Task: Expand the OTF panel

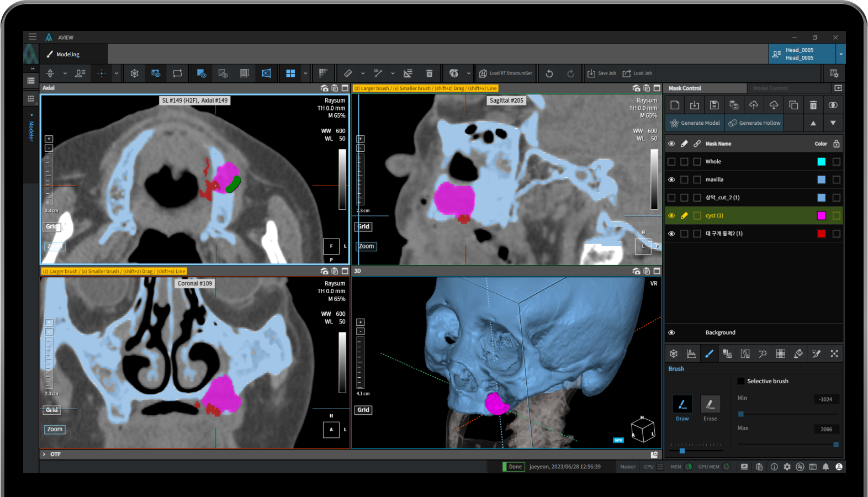Action: click(44, 454)
